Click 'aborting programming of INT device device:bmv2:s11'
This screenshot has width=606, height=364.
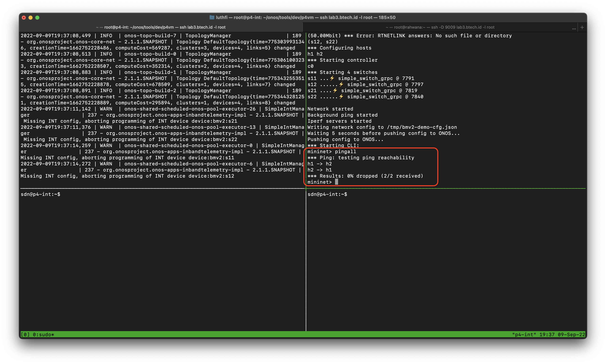[x=158, y=158]
